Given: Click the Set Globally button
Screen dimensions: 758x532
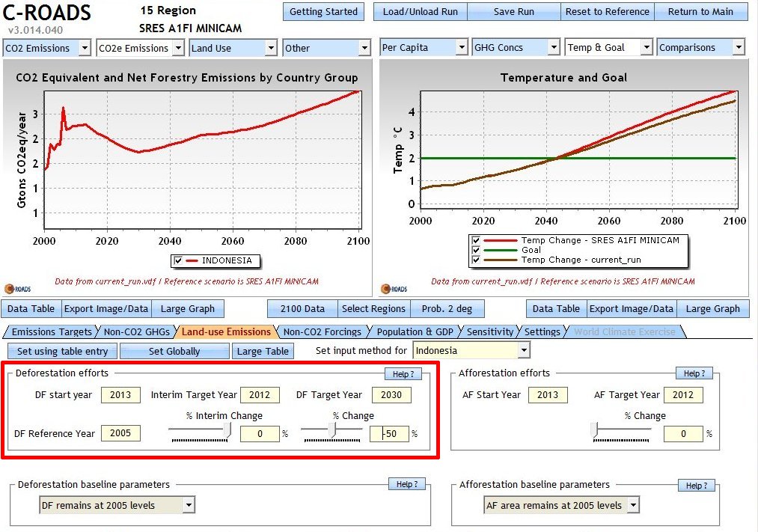Looking at the screenshot, I should 174,351.
